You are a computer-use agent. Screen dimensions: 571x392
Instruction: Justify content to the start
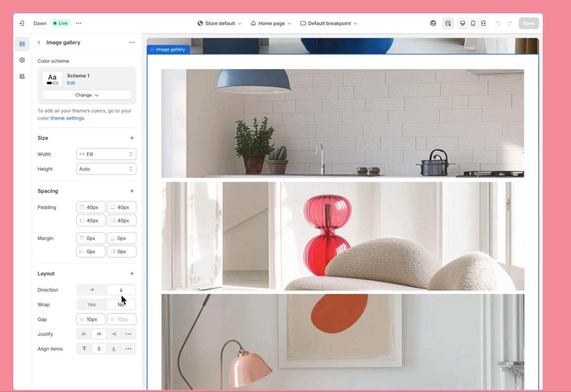(x=84, y=334)
